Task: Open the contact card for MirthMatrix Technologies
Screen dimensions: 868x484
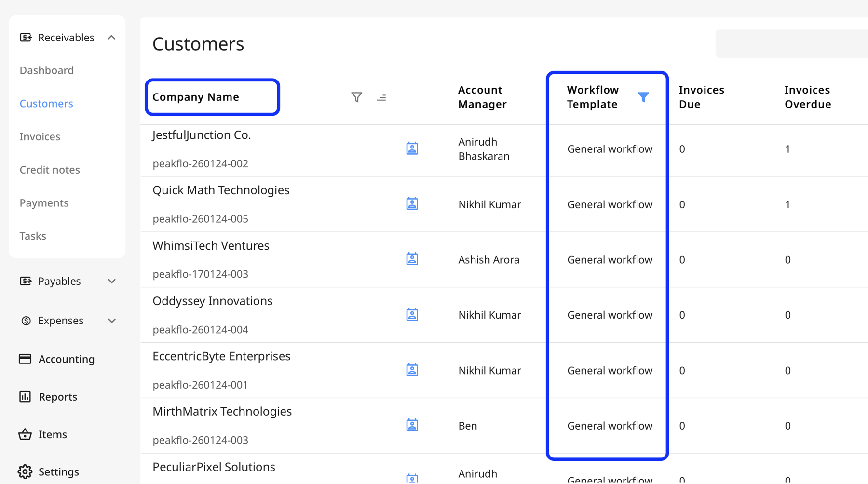Action: tap(412, 425)
